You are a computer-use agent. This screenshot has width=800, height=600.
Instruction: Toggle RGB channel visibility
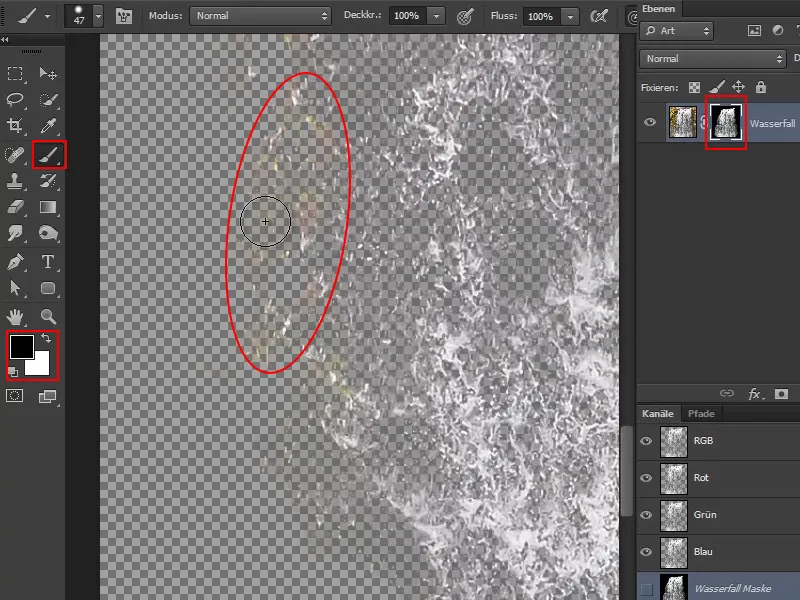(x=646, y=441)
